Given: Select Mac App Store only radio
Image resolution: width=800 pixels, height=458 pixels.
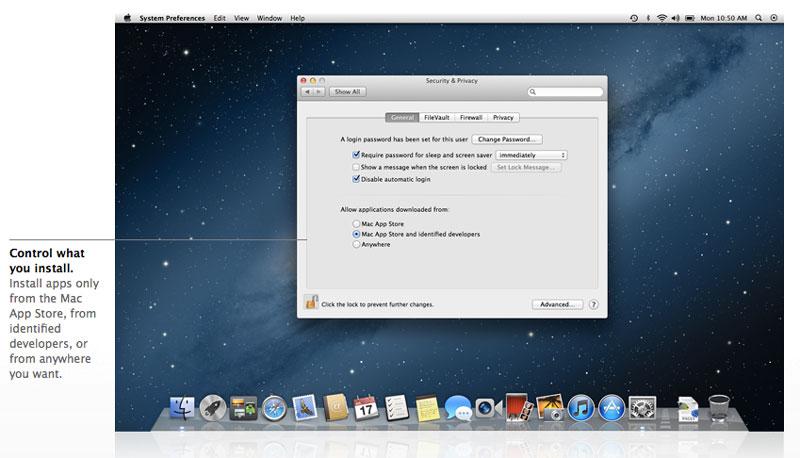Looking at the screenshot, I should tap(356, 224).
